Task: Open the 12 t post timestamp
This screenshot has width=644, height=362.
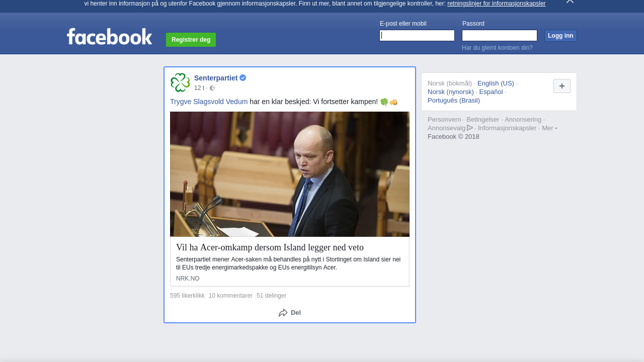Action: (x=199, y=88)
